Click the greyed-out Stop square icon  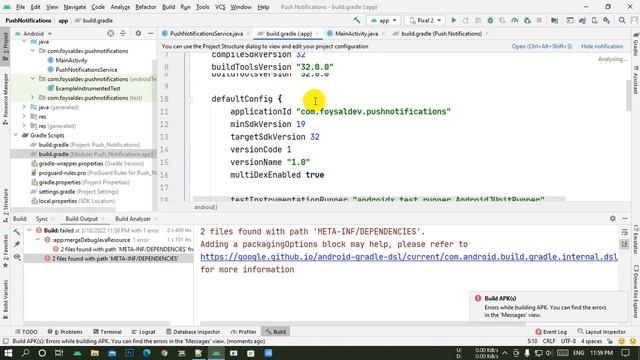539,20
